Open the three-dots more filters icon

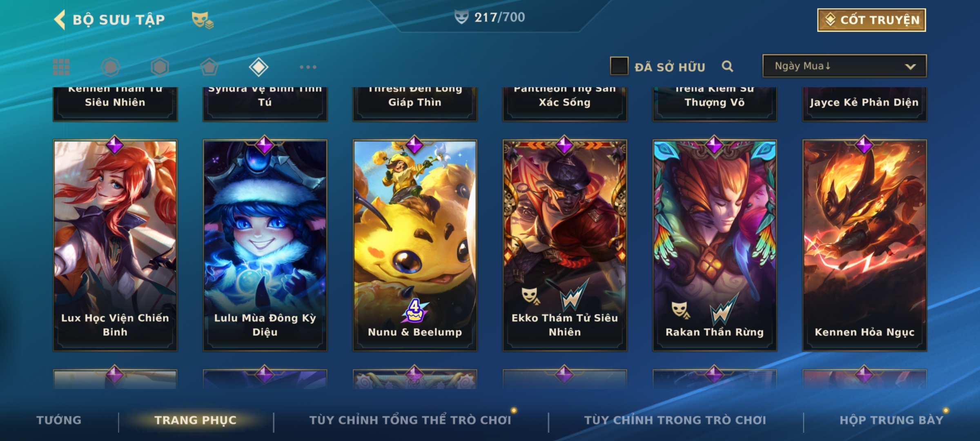(308, 67)
